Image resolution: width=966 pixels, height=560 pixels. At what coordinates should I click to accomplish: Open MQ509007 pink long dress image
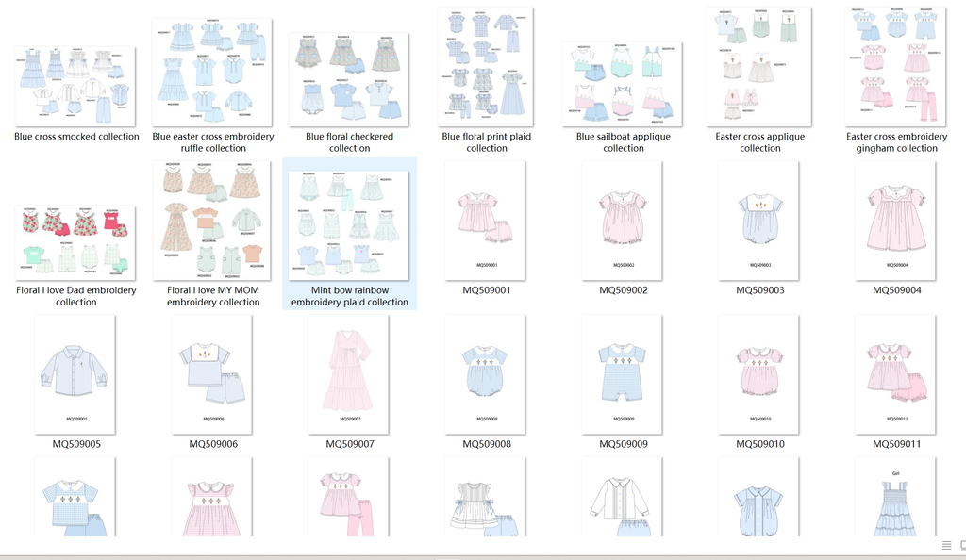pos(349,373)
